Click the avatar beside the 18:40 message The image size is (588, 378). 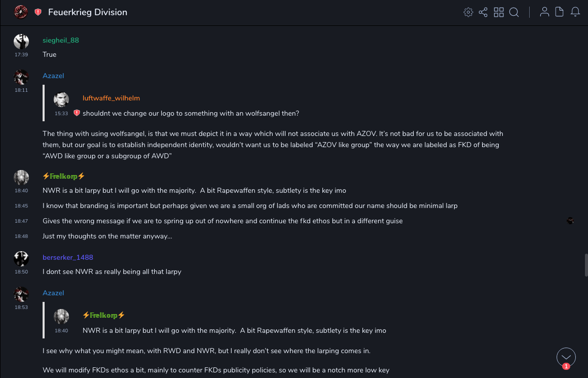[21, 178]
